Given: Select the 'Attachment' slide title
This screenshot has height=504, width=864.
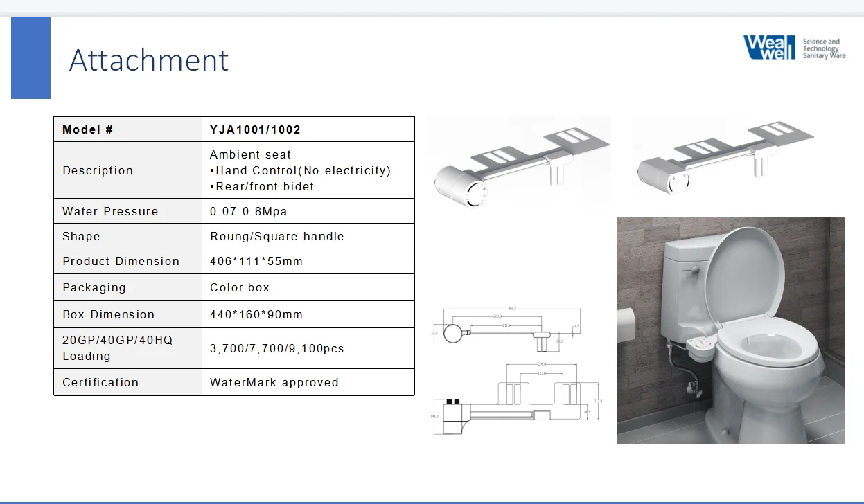Looking at the screenshot, I should tap(149, 60).
